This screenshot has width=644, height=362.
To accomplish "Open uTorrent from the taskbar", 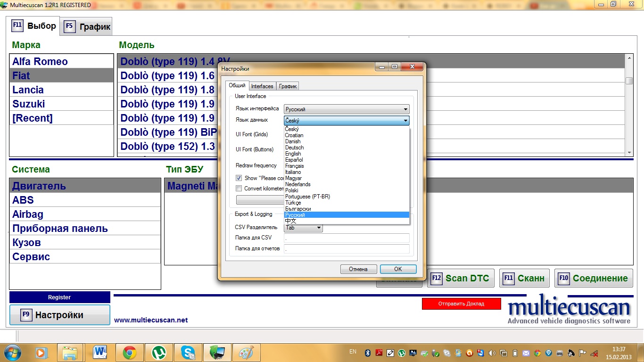I will (x=159, y=352).
